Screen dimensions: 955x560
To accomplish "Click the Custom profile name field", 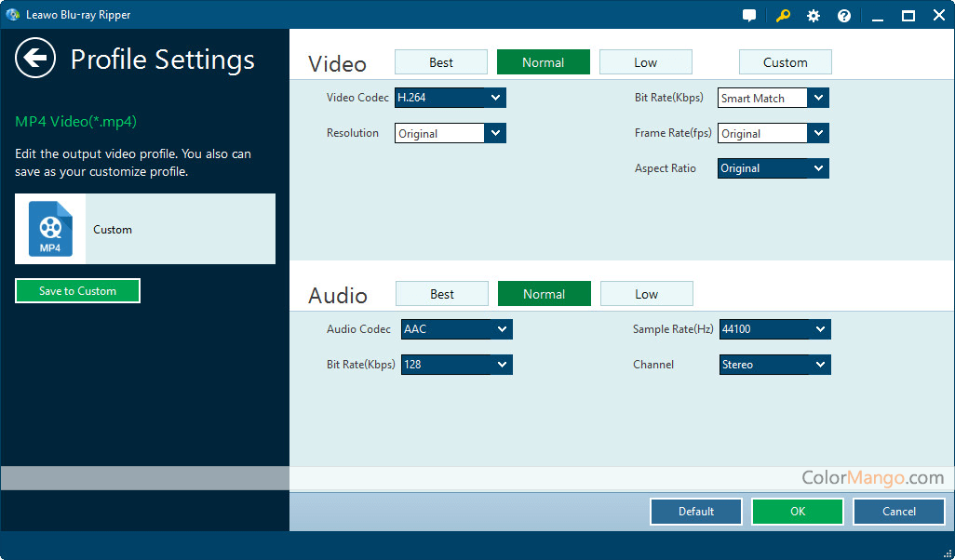I will point(180,229).
